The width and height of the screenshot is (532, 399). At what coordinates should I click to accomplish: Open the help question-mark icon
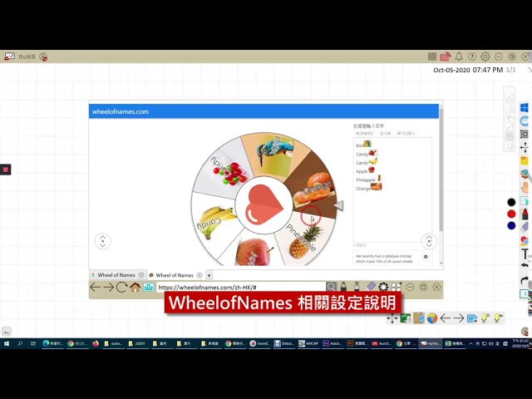click(x=471, y=57)
